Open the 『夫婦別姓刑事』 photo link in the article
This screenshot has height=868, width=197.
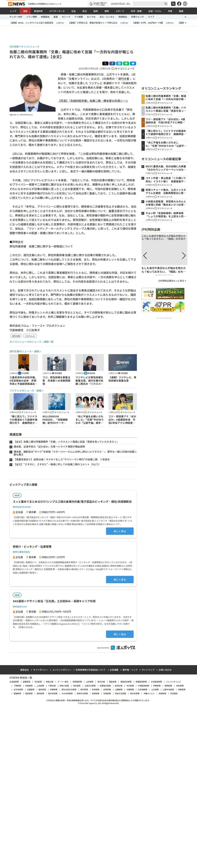tap(93, 101)
